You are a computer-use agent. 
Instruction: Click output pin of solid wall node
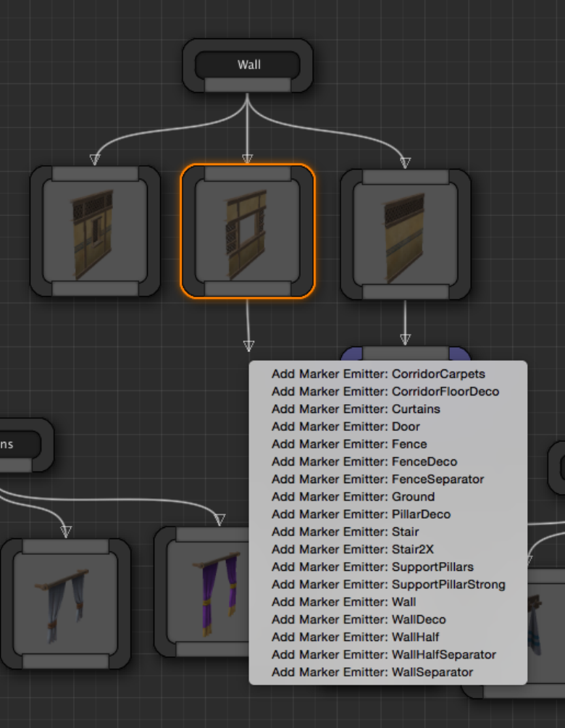click(406, 292)
